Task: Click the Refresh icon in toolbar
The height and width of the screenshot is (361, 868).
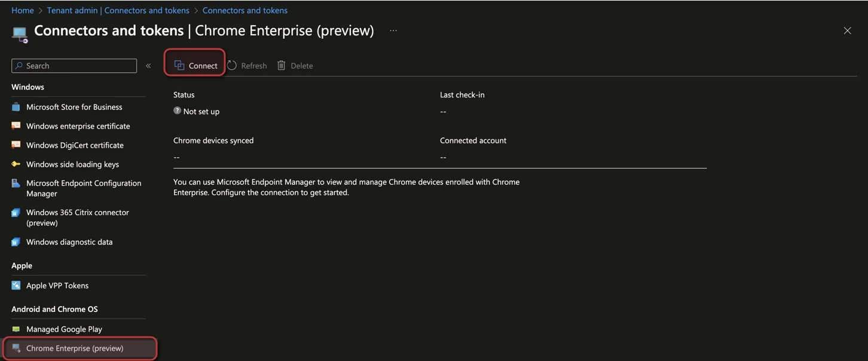Action: click(x=232, y=66)
